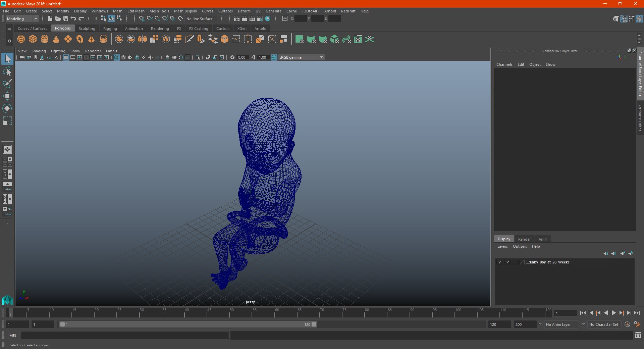Toggle layer visibility V for Baby_Boy layer
644x349 pixels.
tap(499, 262)
